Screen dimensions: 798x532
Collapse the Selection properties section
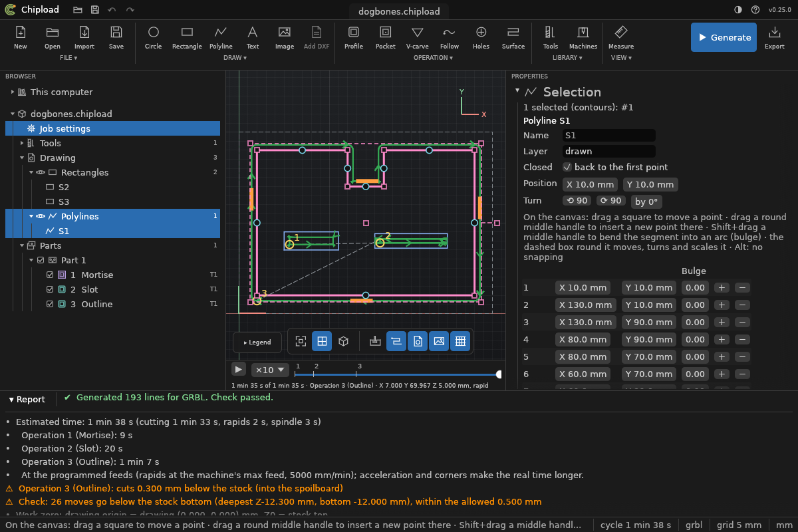517,91
